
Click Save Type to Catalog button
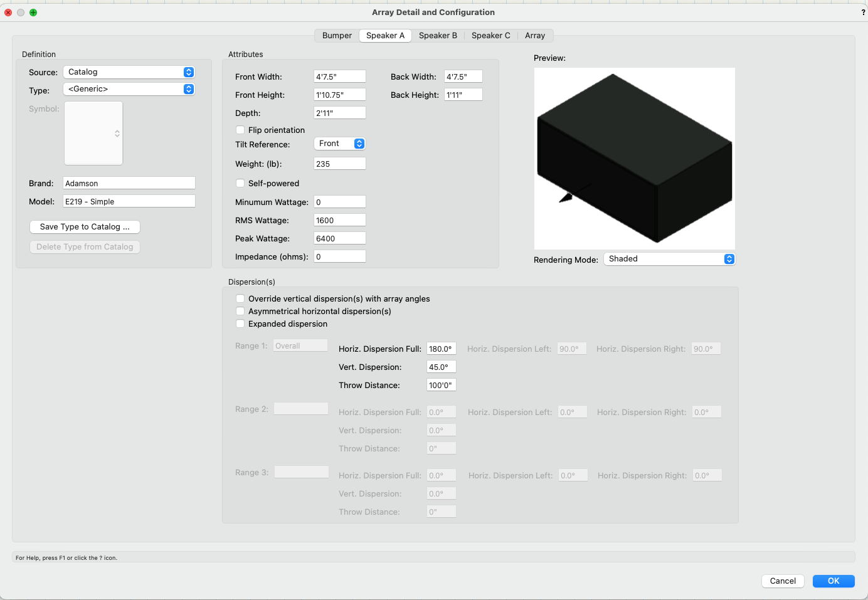tap(85, 227)
